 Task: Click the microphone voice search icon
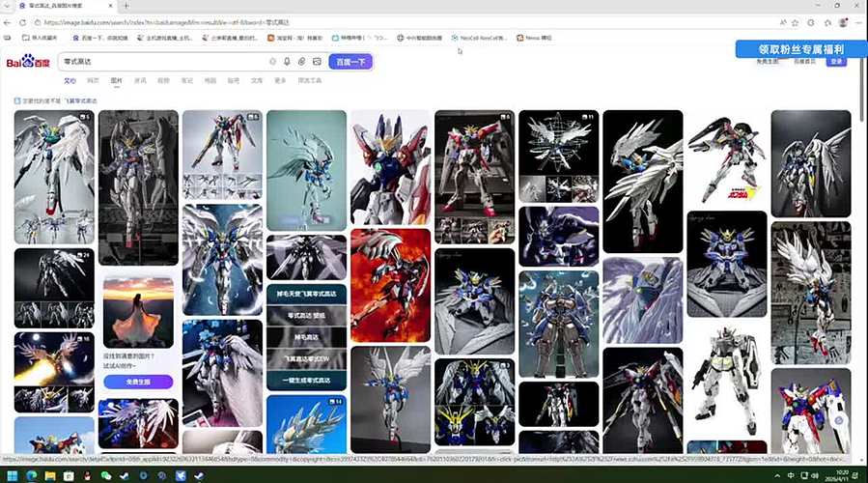tap(287, 62)
